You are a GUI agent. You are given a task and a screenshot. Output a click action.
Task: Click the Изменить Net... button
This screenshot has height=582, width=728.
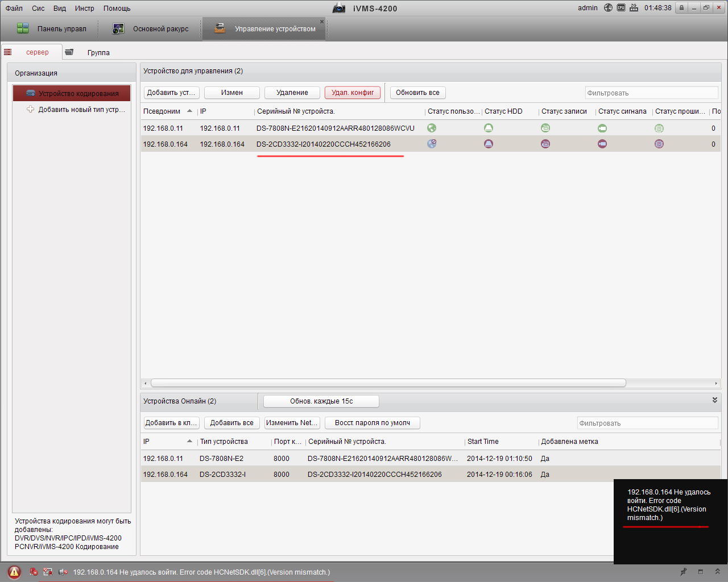(x=292, y=423)
